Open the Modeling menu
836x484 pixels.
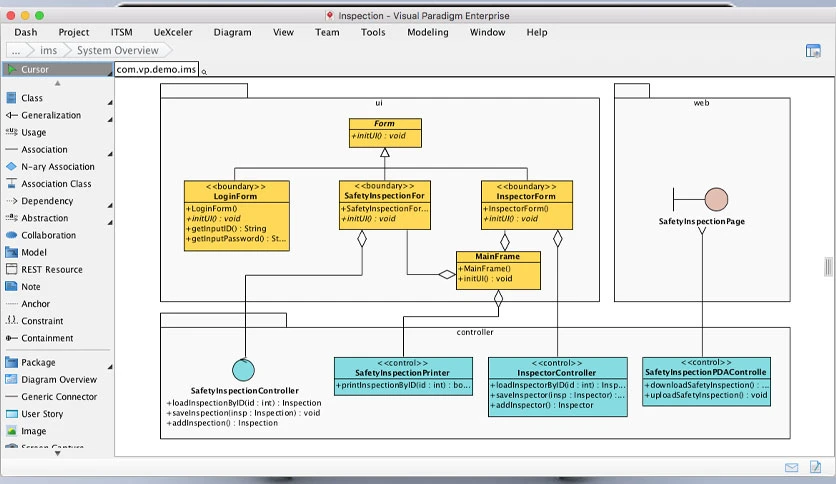coord(428,32)
